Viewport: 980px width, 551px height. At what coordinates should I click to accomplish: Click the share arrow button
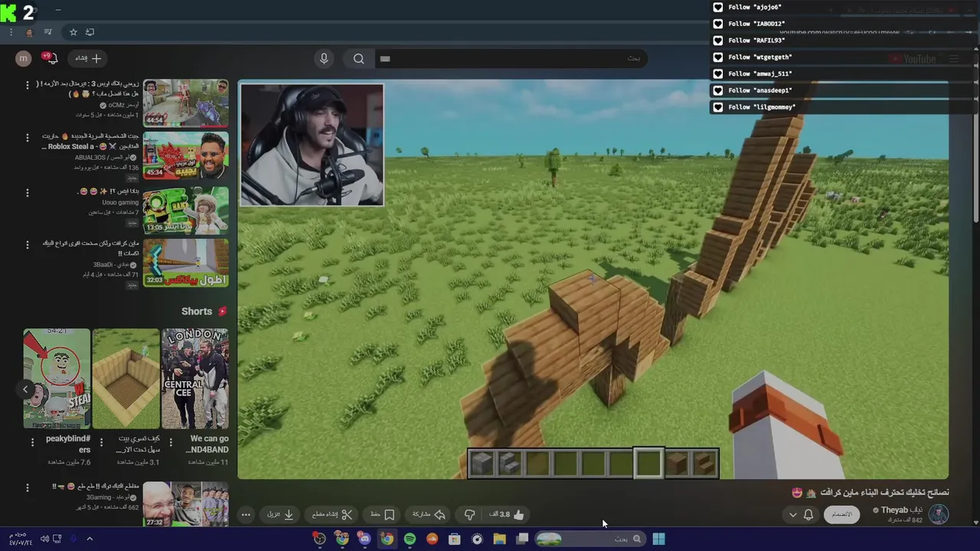[429, 515]
